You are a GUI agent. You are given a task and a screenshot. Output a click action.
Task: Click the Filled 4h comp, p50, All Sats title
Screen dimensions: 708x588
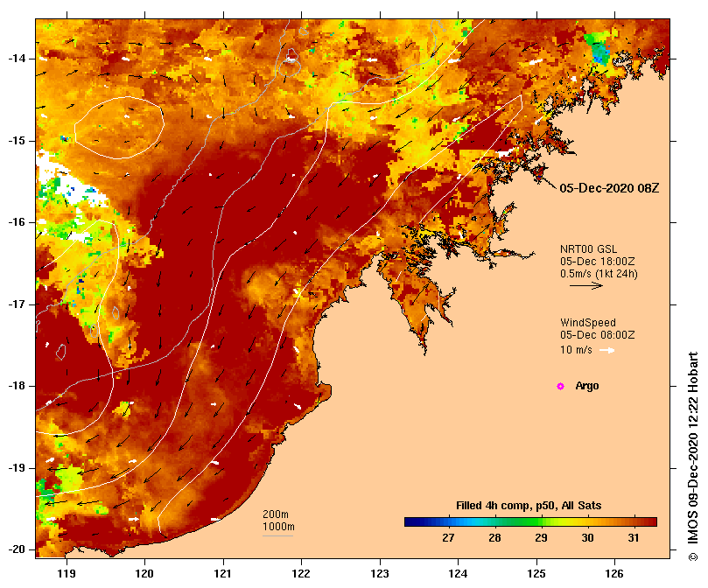click(529, 506)
